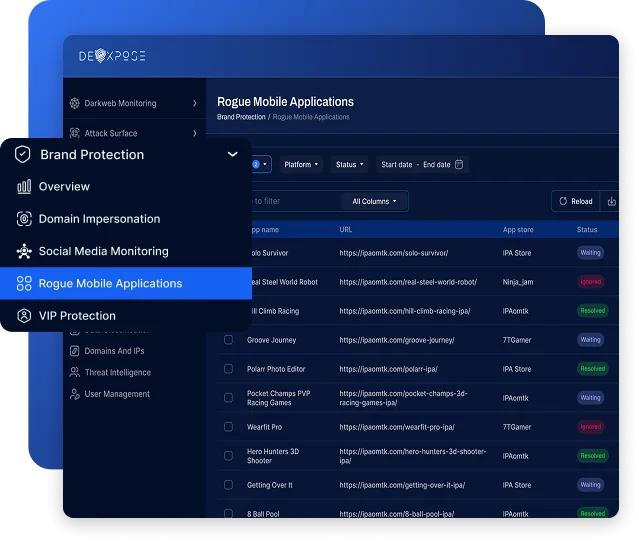
Task: Select the Getting Over It row checkbox
Action: pos(229,485)
